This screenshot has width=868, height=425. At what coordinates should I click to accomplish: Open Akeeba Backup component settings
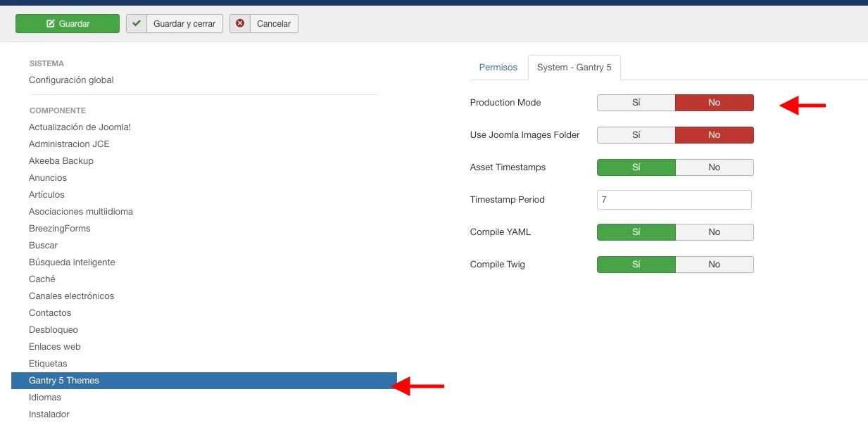[x=61, y=161]
